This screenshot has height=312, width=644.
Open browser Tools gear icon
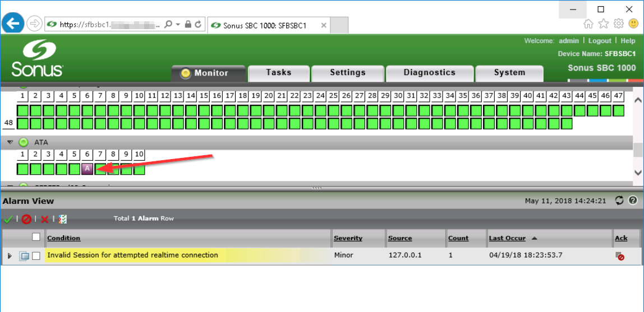[x=618, y=24]
